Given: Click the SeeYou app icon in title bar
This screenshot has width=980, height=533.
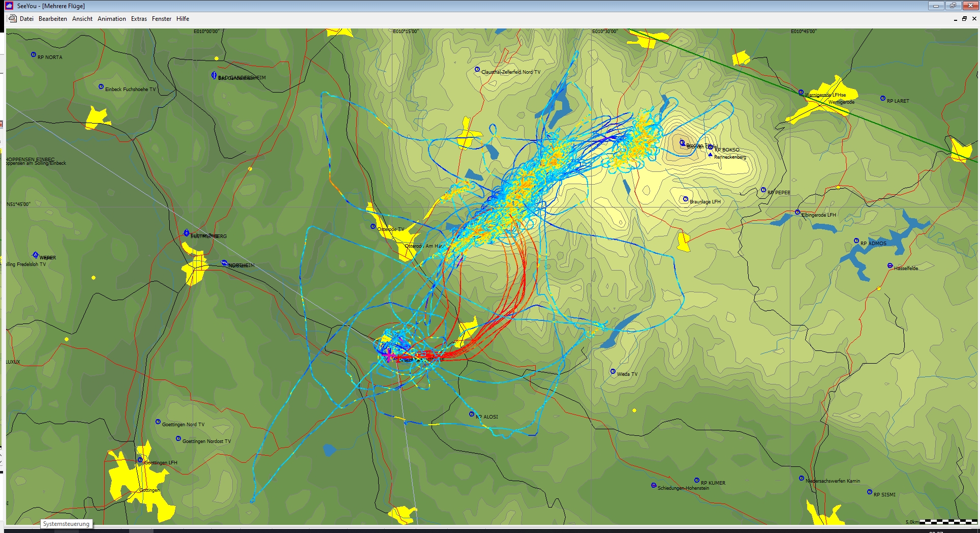Looking at the screenshot, I should coord(9,6).
